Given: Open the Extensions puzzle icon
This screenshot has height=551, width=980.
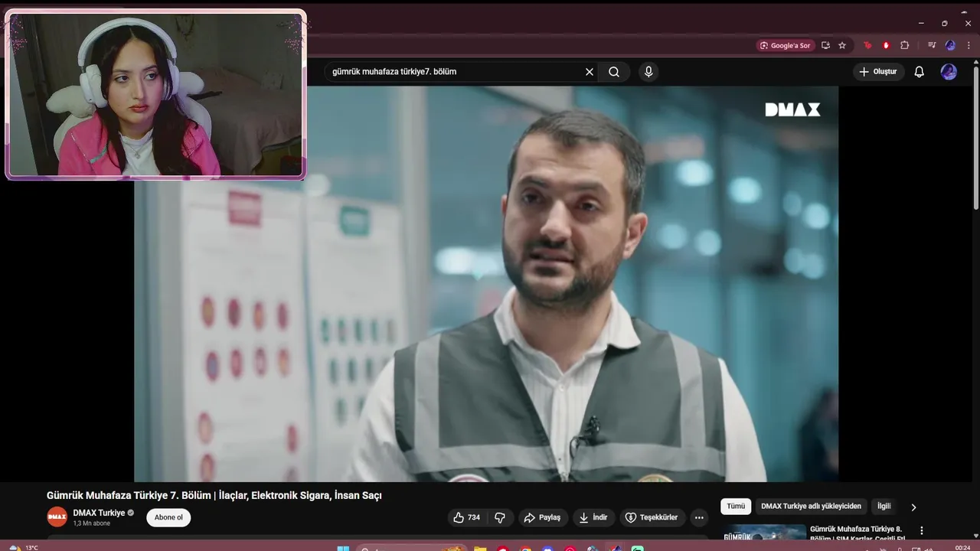Looking at the screenshot, I should (x=904, y=45).
